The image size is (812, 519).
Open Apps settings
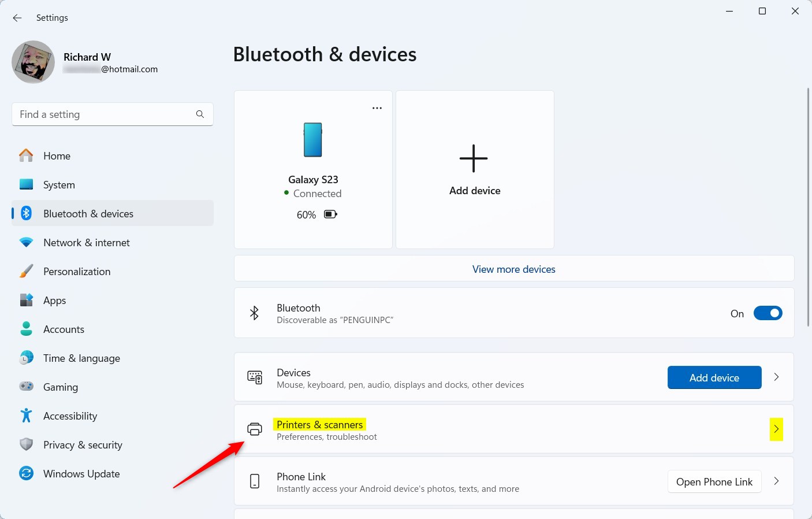pos(113,301)
